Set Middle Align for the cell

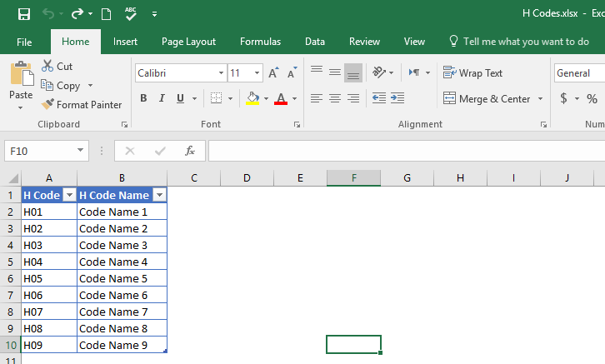coord(335,72)
